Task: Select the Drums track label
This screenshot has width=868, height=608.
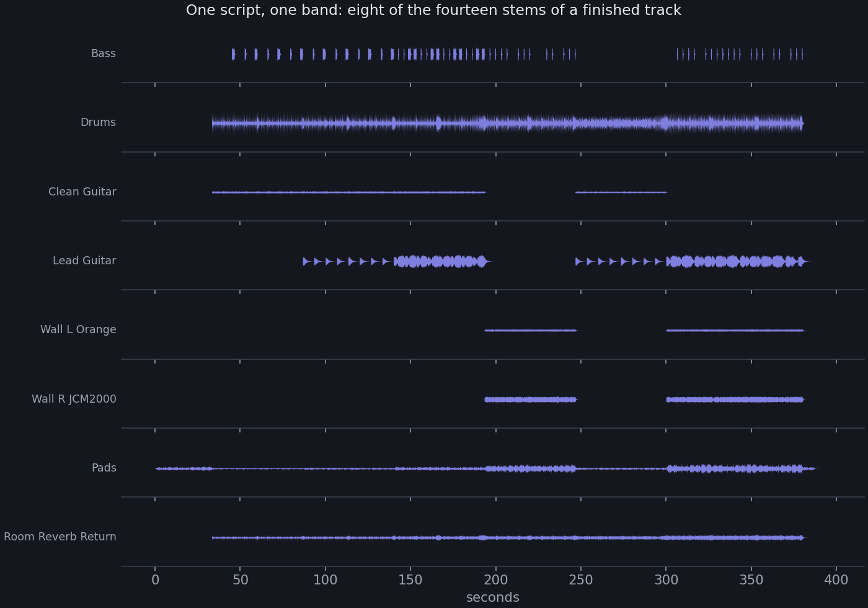Action: (98, 123)
